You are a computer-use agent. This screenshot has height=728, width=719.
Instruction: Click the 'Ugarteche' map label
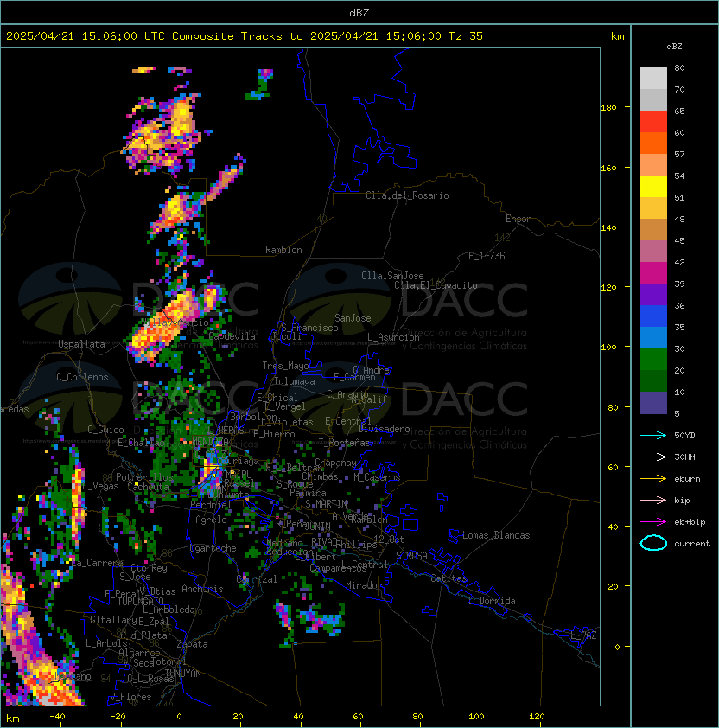tap(213, 548)
